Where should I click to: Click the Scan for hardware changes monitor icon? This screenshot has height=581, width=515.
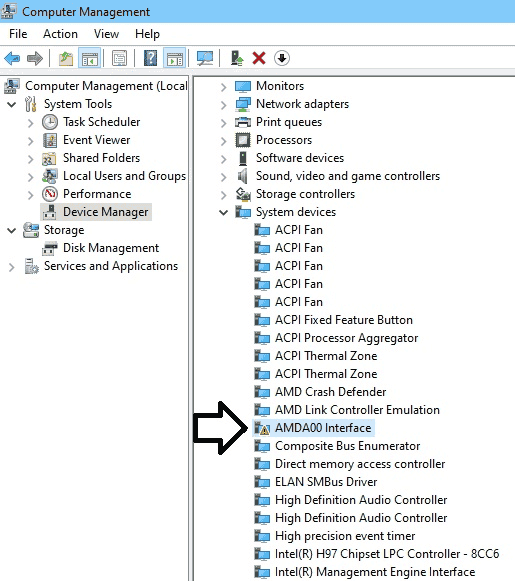pyautogui.click(x=205, y=58)
